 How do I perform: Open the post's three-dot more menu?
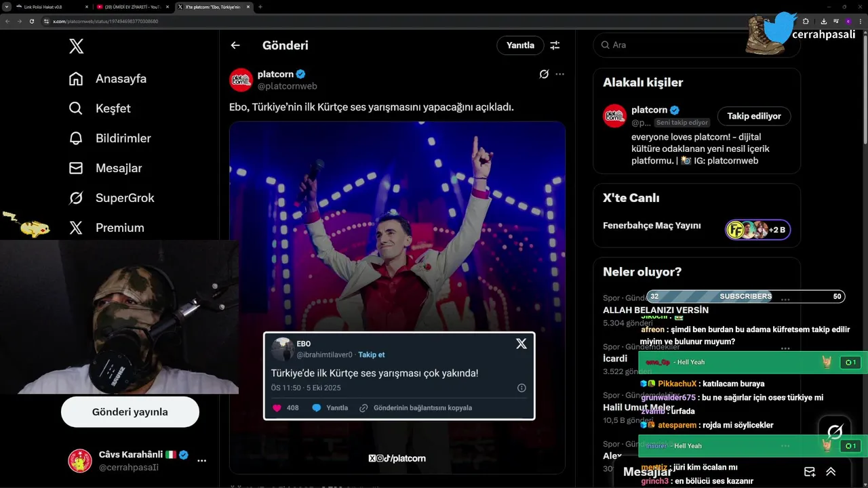(559, 74)
